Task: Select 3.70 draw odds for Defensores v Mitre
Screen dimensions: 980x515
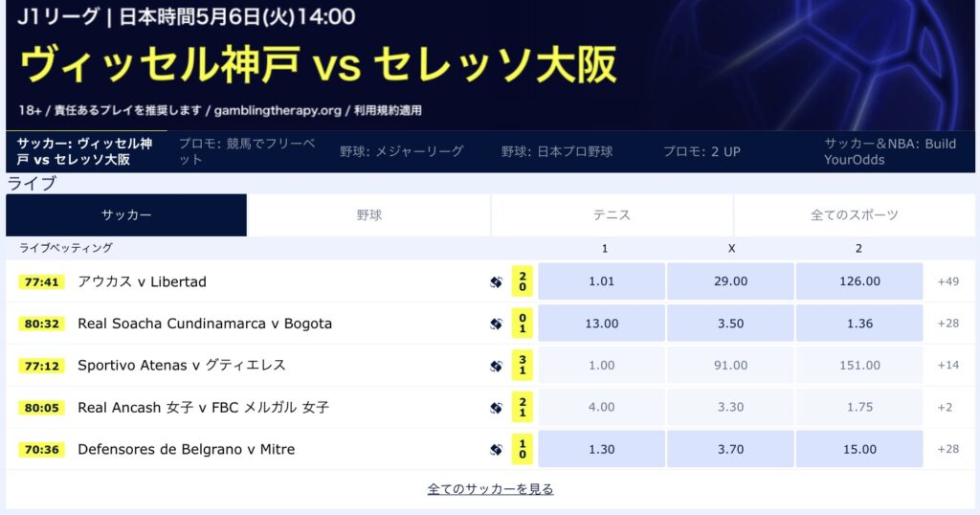Action: (730, 449)
